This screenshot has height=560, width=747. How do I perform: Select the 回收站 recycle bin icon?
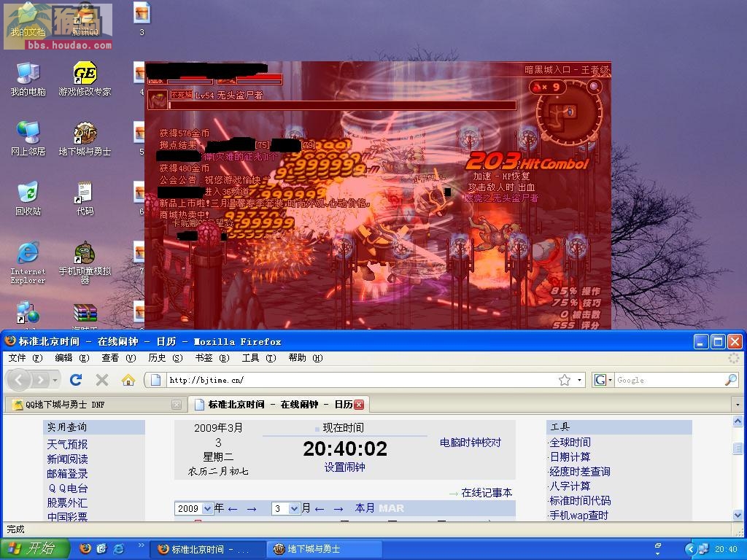click(28, 198)
